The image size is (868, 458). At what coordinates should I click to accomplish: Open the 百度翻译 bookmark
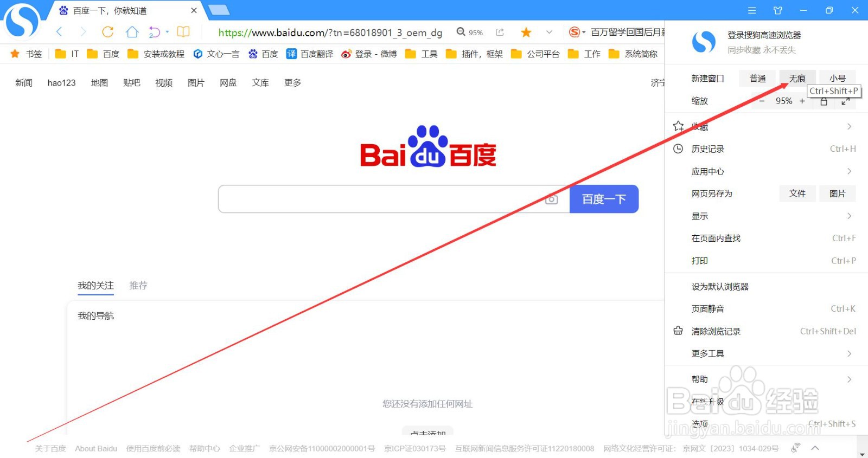310,54
